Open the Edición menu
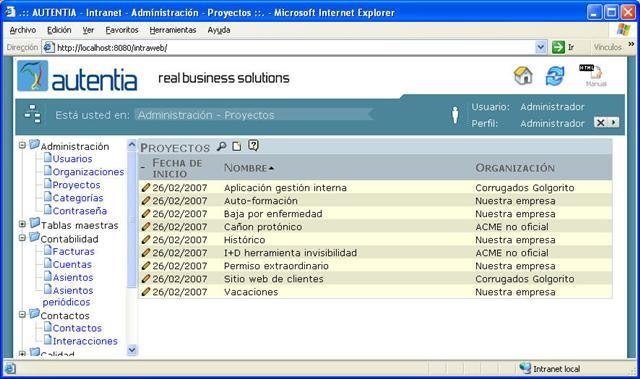 (59, 30)
